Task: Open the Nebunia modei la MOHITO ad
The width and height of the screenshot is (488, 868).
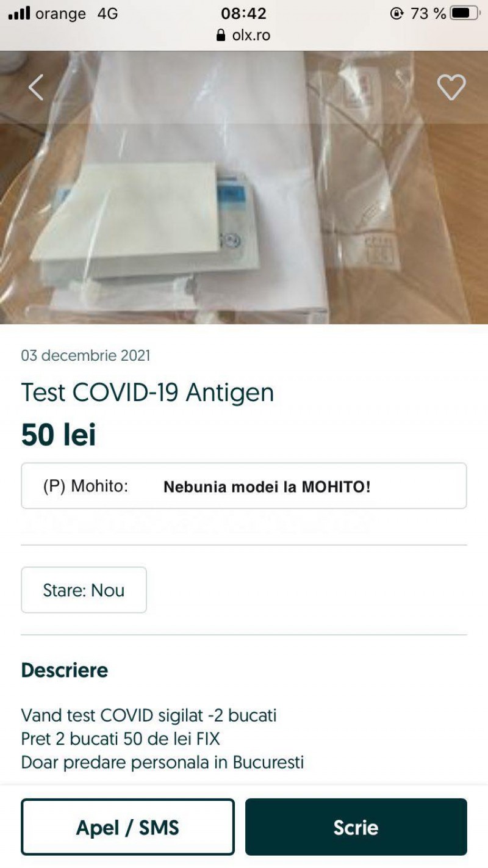Action: (x=267, y=486)
